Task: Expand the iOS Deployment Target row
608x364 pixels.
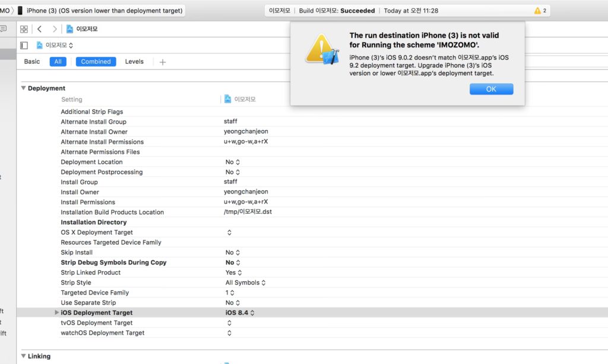Action: coord(57,313)
